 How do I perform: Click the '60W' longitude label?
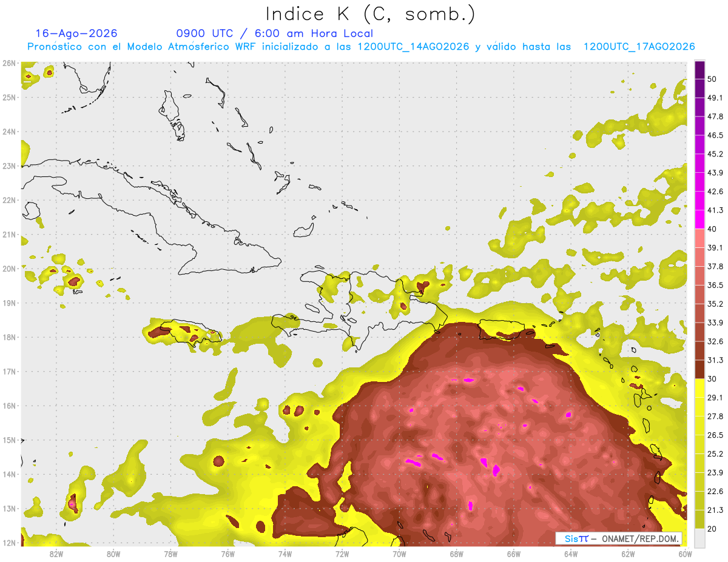686,554
